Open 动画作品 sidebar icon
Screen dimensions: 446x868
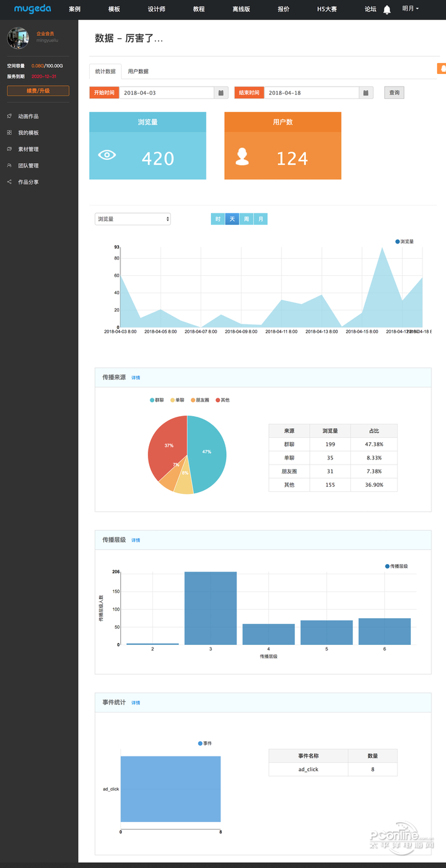pyautogui.click(x=10, y=116)
